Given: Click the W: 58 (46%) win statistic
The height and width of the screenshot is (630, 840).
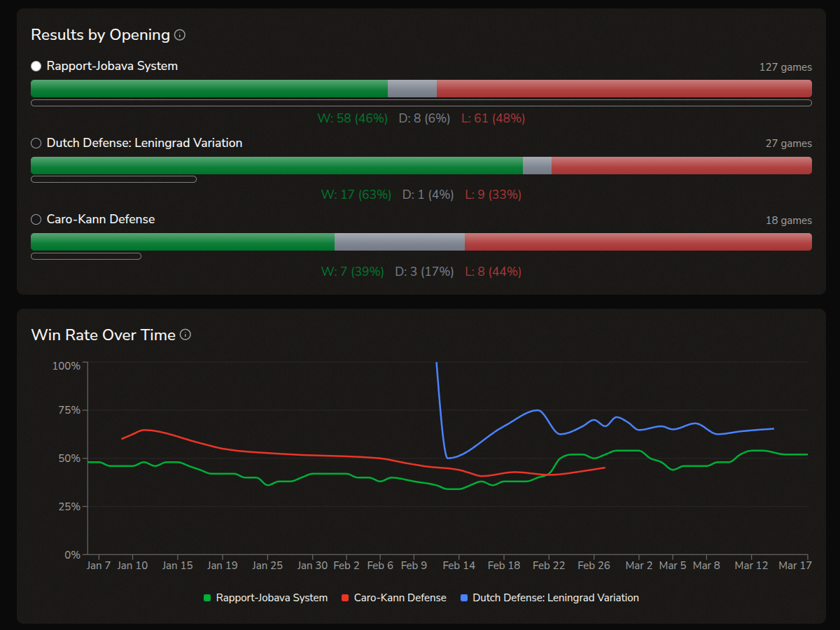Looking at the screenshot, I should pos(352,118).
